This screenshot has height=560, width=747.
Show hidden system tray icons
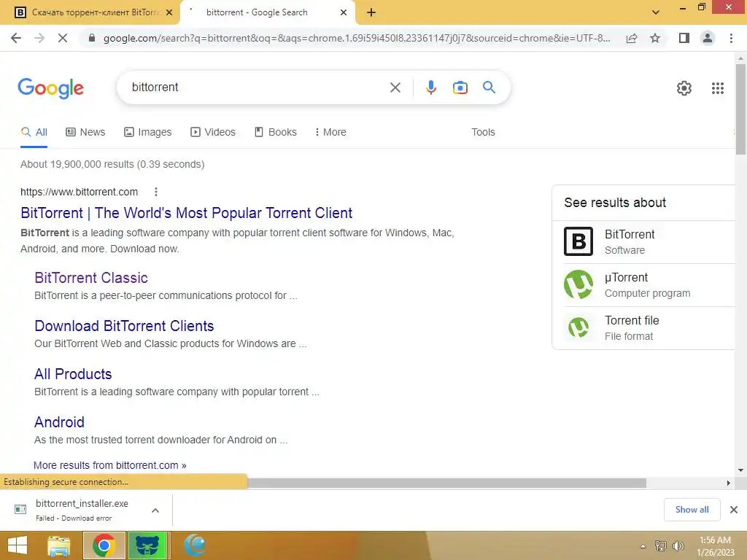tap(643, 546)
